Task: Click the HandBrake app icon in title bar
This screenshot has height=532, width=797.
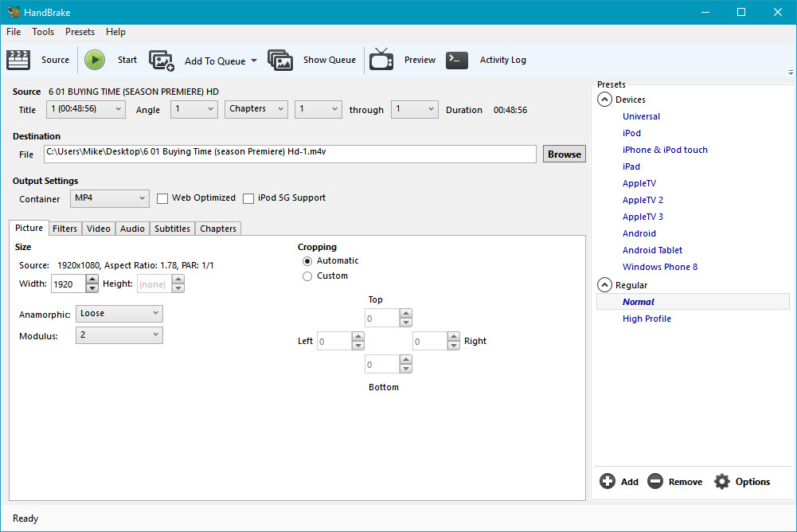Action: [x=14, y=12]
